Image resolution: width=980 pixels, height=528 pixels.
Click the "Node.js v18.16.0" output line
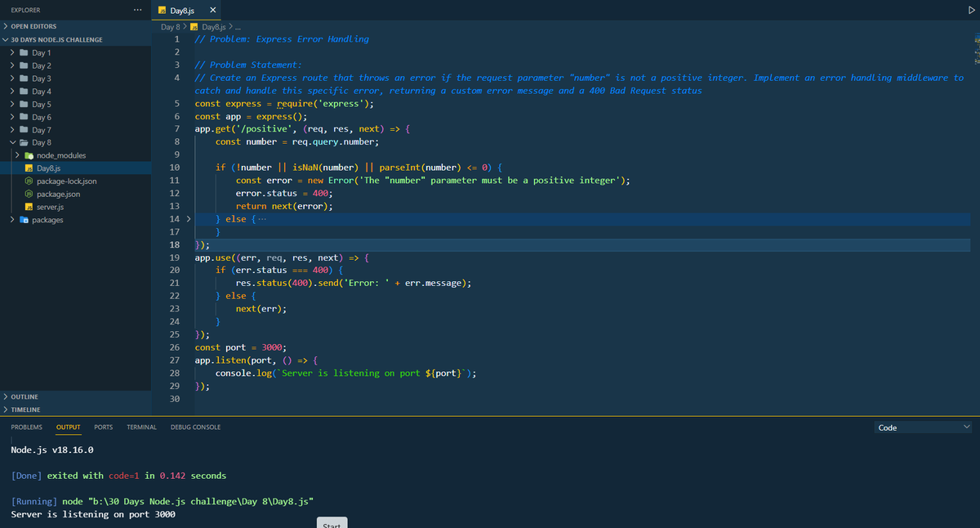tap(52, 450)
